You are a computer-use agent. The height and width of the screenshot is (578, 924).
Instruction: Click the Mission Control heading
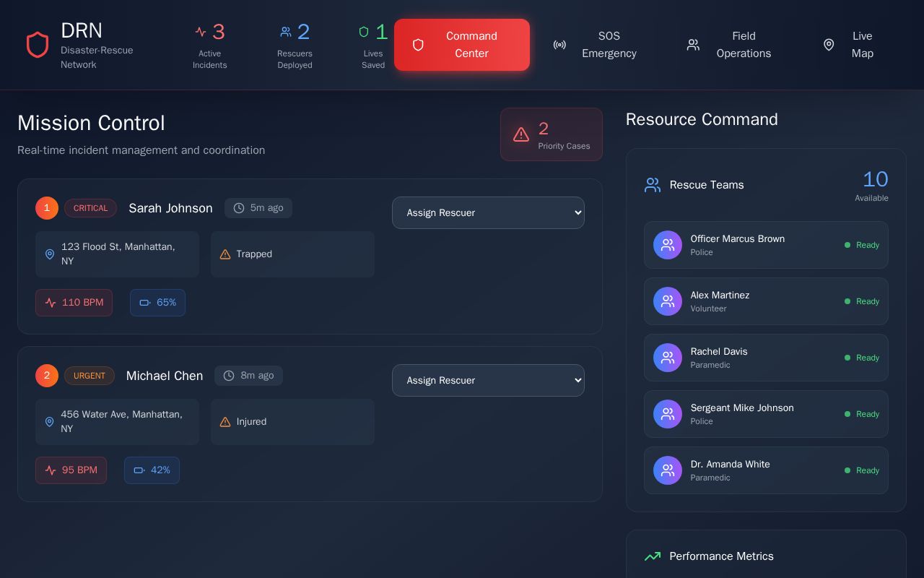(x=91, y=123)
